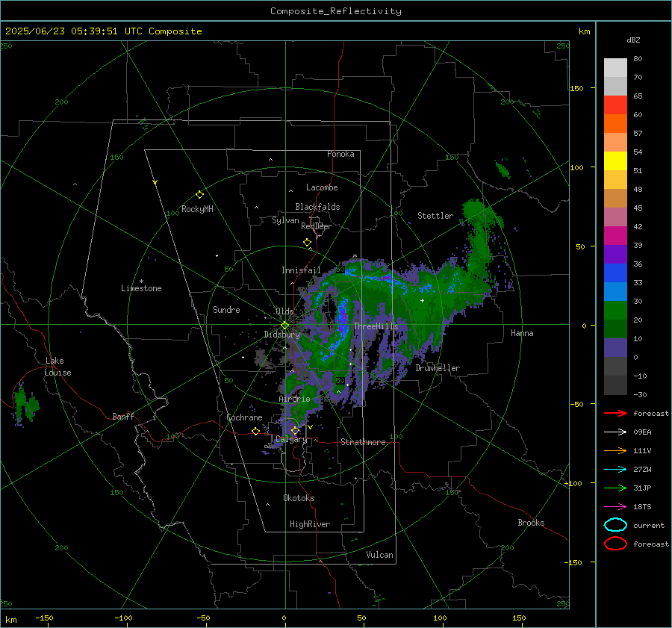The height and width of the screenshot is (628, 672).
Task: Click the Airdrie town label
Action: tap(294, 399)
